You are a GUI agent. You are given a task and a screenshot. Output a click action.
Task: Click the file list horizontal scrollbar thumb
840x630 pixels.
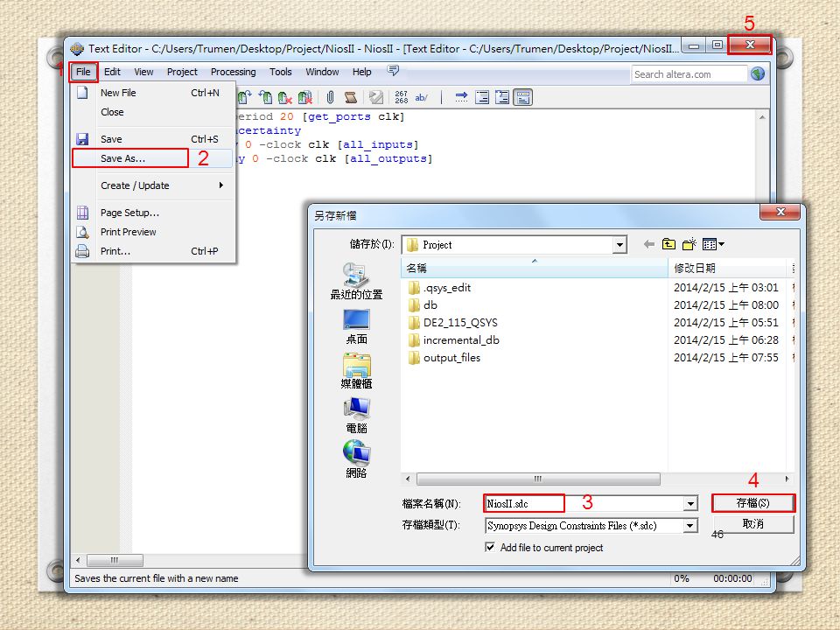click(x=538, y=479)
